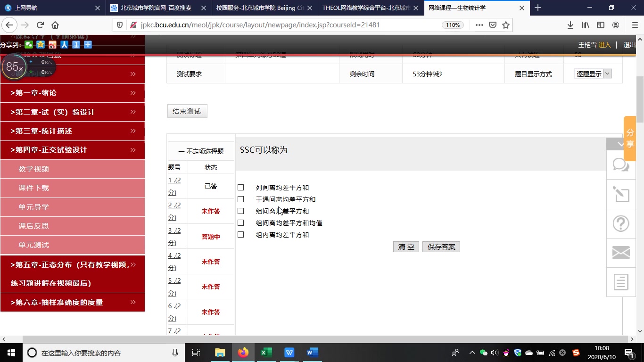
Task: Click the 清空 button
Action: click(406, 247)
